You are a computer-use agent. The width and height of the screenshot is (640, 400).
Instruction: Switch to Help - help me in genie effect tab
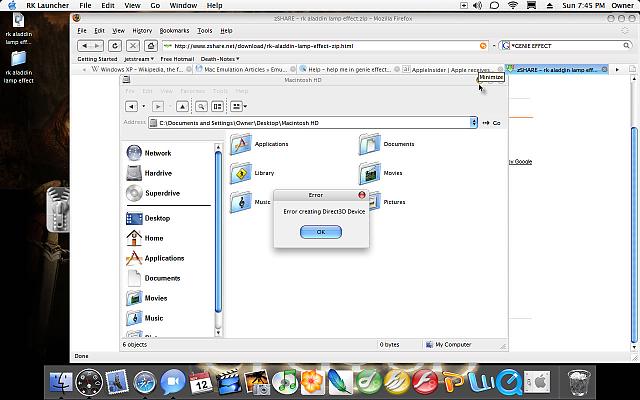coord(349,69)
